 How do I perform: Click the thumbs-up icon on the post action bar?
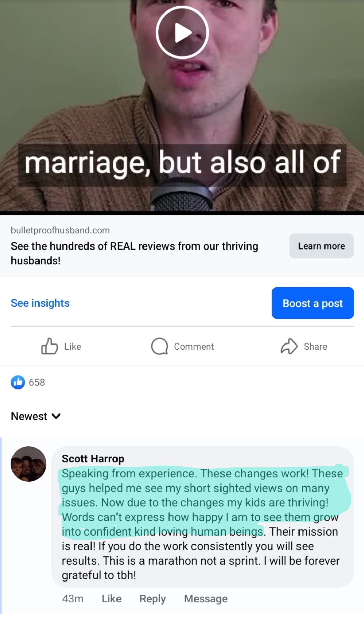(49, 346)
